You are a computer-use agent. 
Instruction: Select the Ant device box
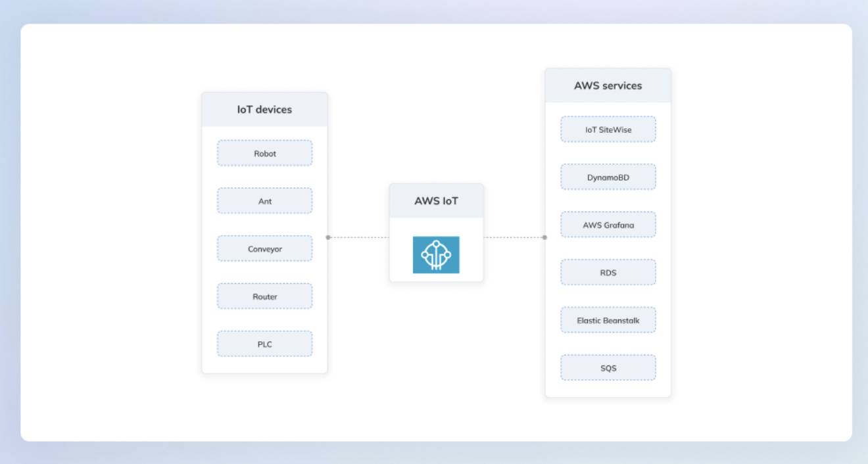[x=265, y=201]
